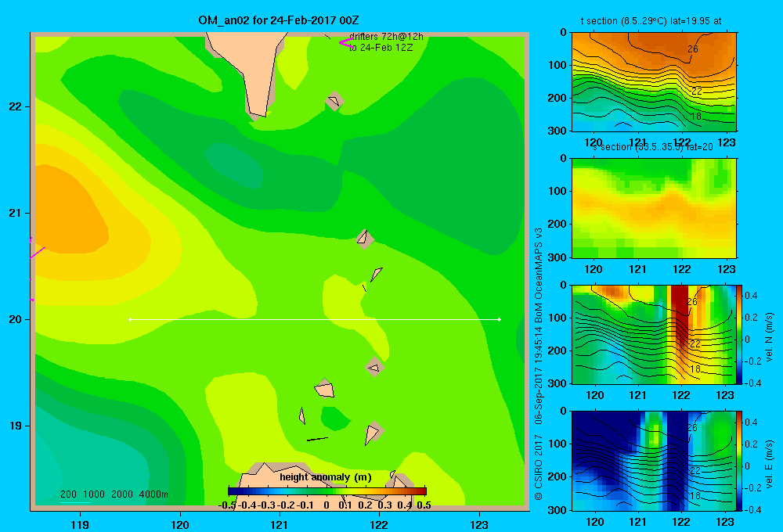
Task: Click the title 'OM_an02 for 24-Feb-2017 00Z'
Action: 279,20
